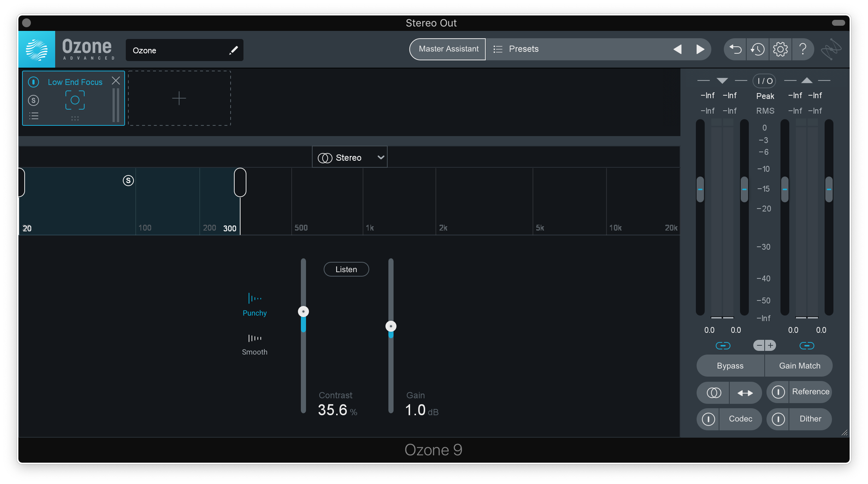Select the Punchy mode

pyautogui.click(x=255, y=305)
